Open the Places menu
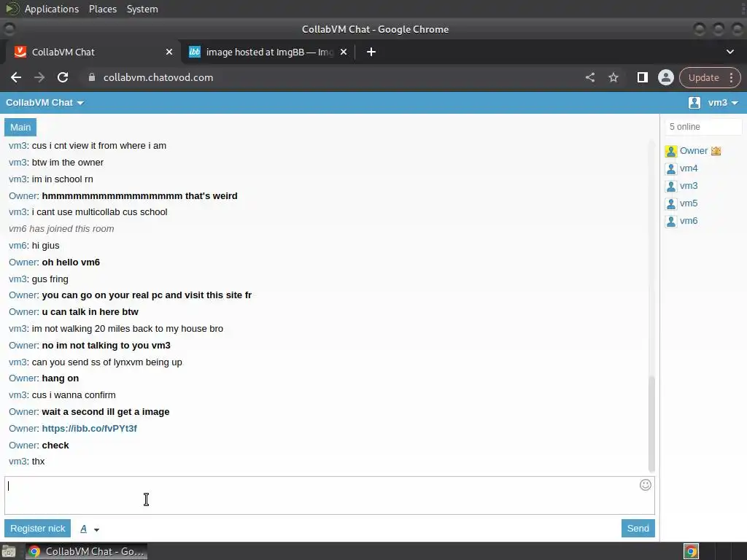The width and height of the screenshot is (747, 560). tap(102, 9)
